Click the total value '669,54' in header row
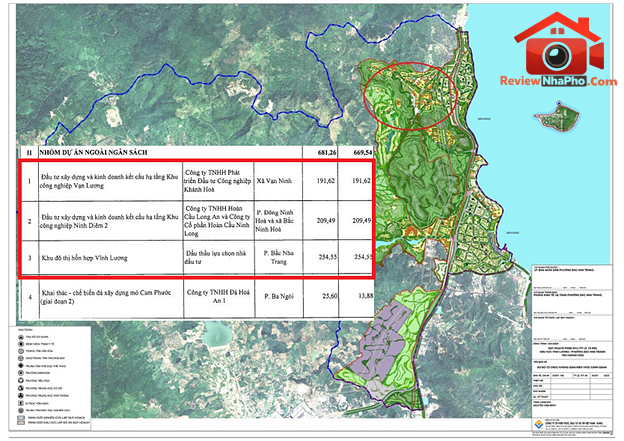Viewport: 624px width, 441px height. (363, 152)
